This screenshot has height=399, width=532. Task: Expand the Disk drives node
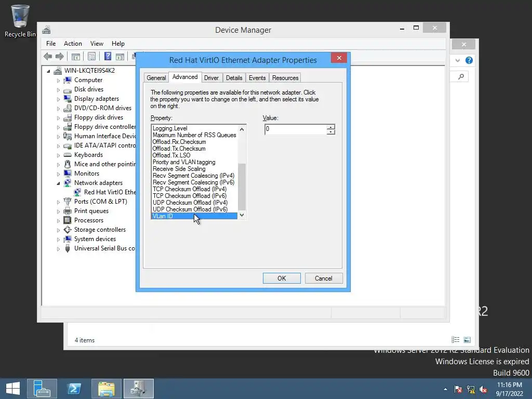click(x=58, y=90)
